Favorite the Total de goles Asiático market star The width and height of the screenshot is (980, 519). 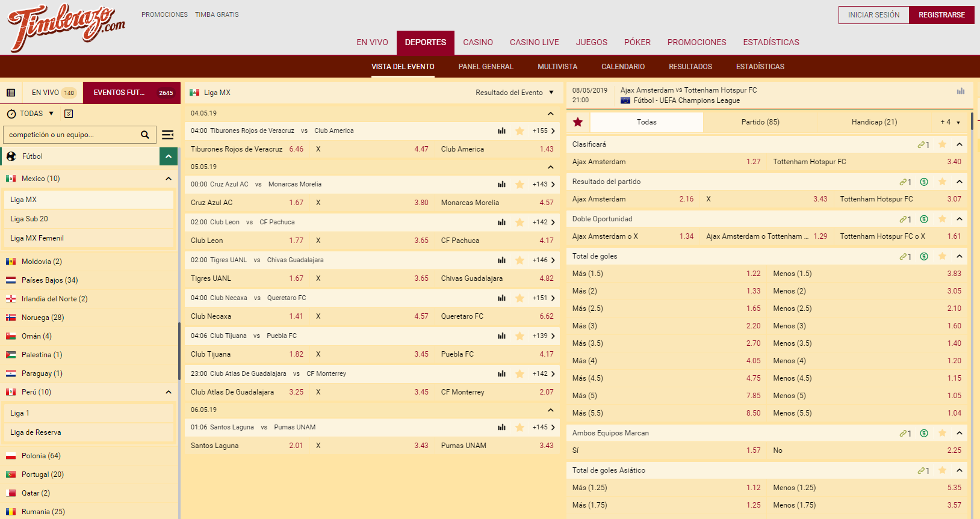943,470
